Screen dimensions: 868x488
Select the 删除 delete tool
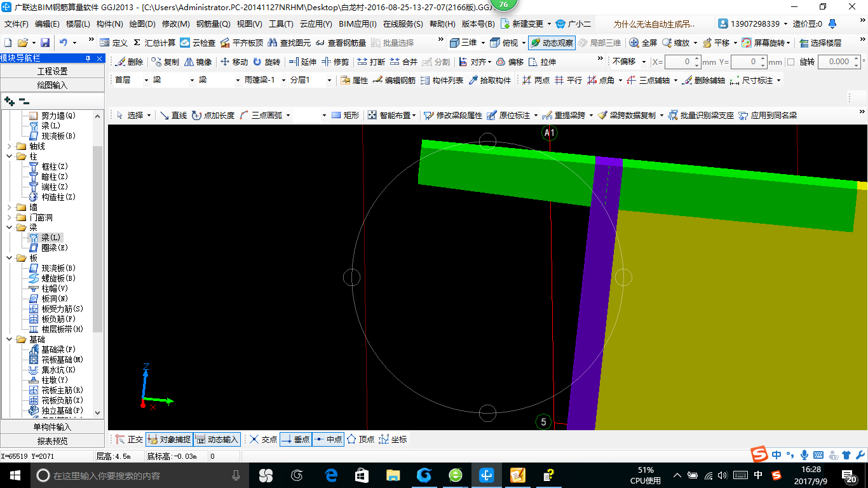click(x=130, y=62)
